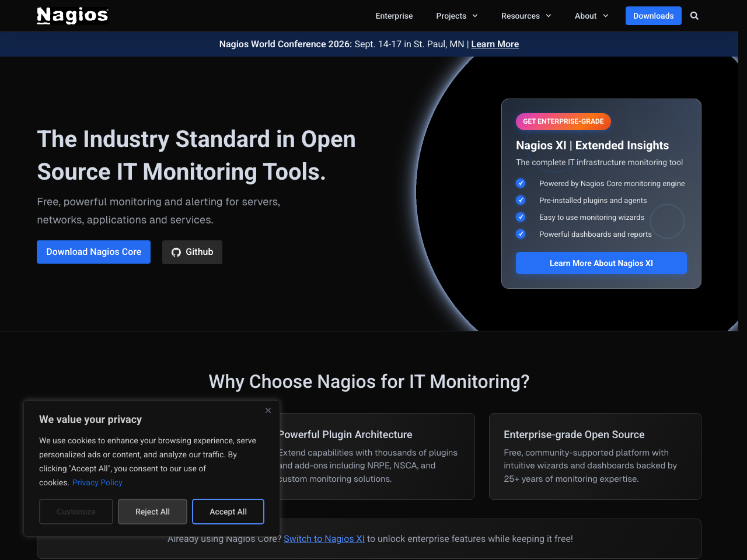This screenshot has width=747, height=560.
Task: Click the Downloads button in navbar
Action: coord(653,16)
